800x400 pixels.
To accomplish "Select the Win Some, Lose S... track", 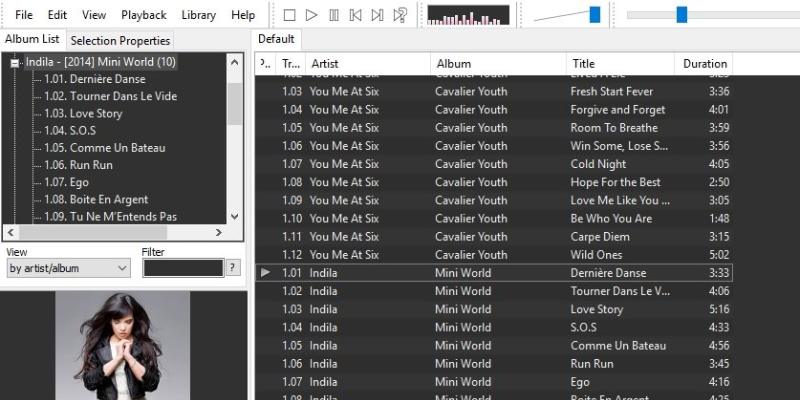I will (494, 146).
